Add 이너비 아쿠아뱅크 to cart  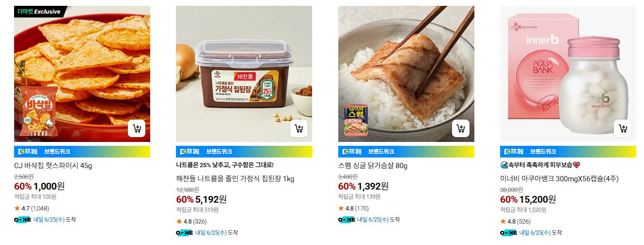(x=623, y=128)
